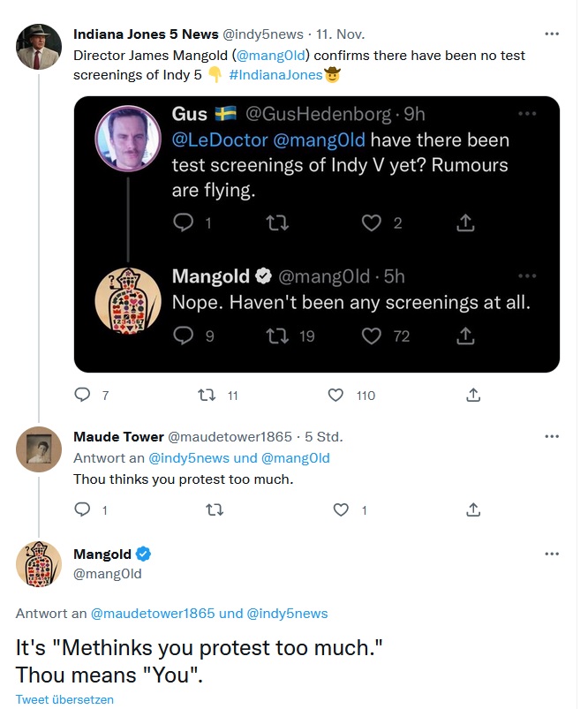Like the Indiana Jones 5 News tweet
The width and height of the screenshot is (588, 709).
[335, 396]
